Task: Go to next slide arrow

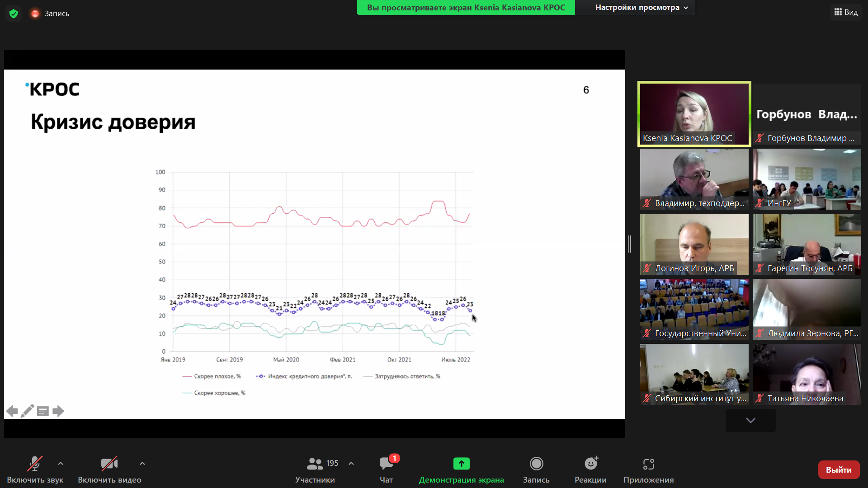Action: pyautogui.click(x=58, y=411)
